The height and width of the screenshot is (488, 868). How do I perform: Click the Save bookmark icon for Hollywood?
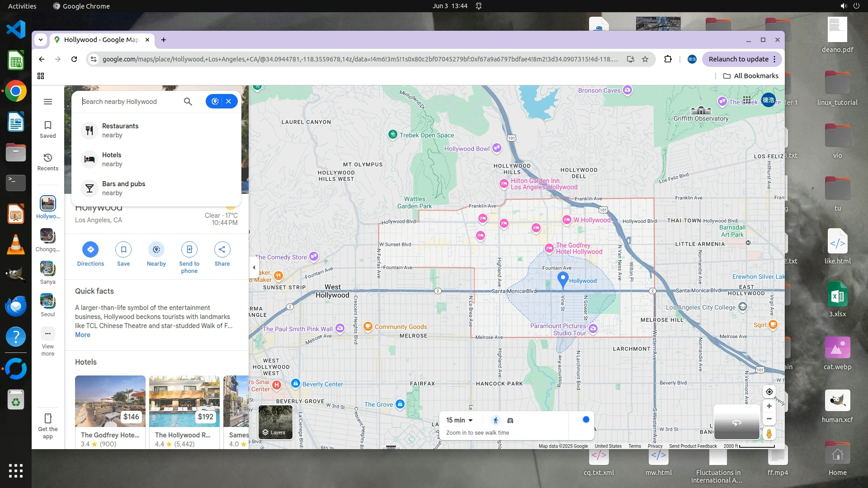[123, 249]
